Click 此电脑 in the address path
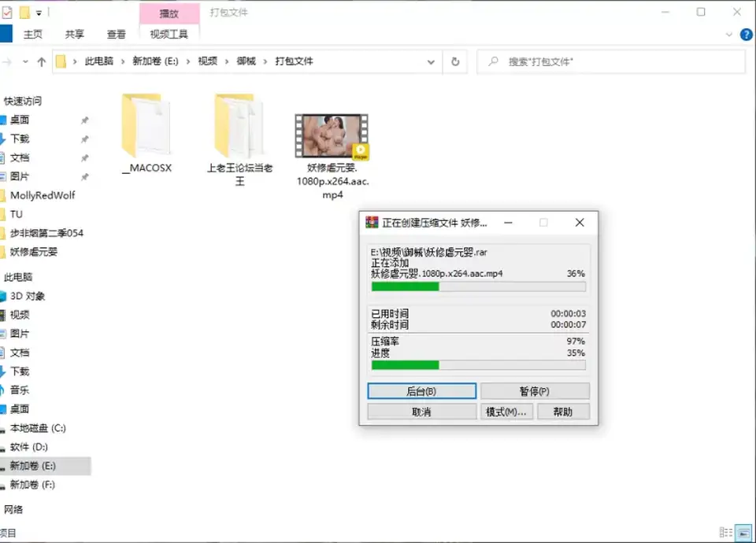The height and width of the screenshot is (543, 756). coord(99,61)
